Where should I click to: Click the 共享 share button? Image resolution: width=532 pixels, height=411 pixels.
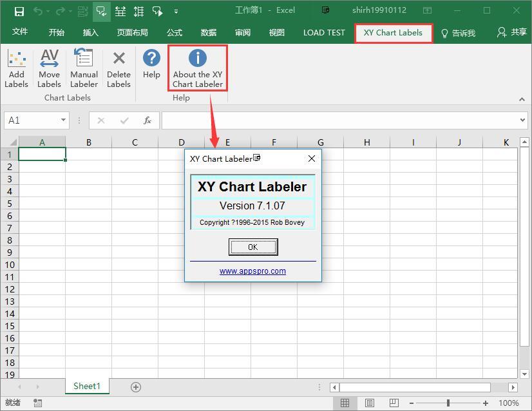511,32
